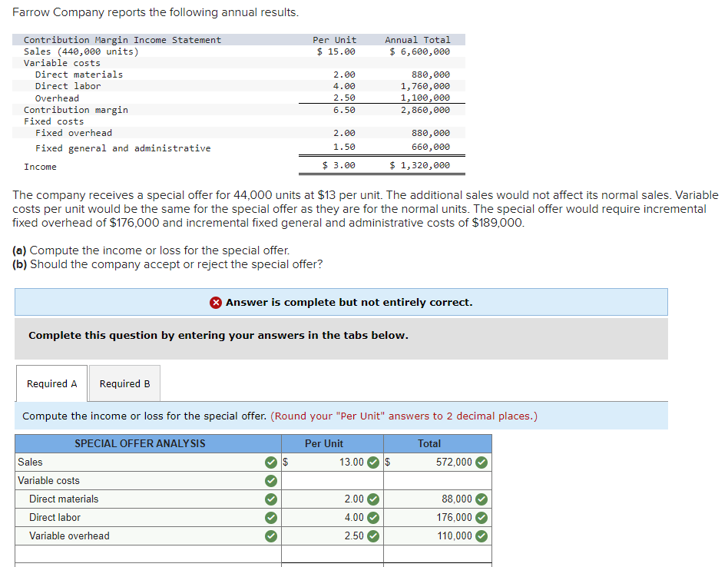Screen dimensions: 728x567
Task: Select Direct materials total field 88,000
Action: (438, 499)
